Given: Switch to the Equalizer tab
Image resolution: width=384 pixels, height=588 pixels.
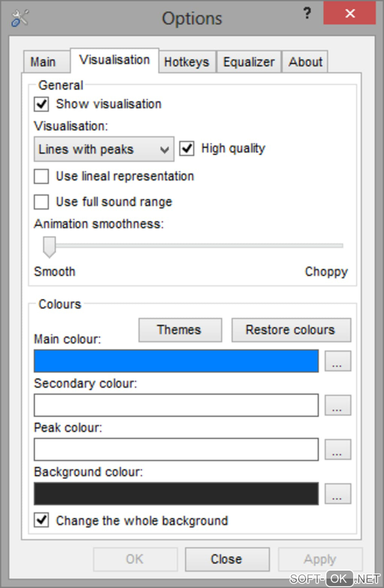Looking at the screenshot, I should pyautogui.click(x=248, y=62).
